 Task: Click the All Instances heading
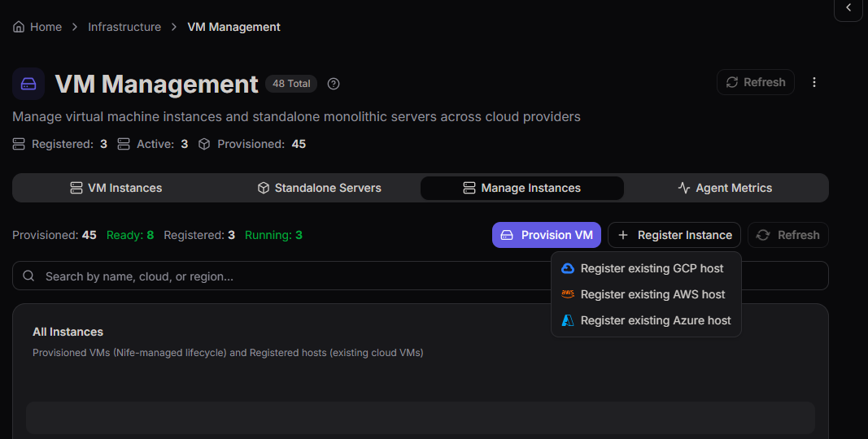pos(68,332)
